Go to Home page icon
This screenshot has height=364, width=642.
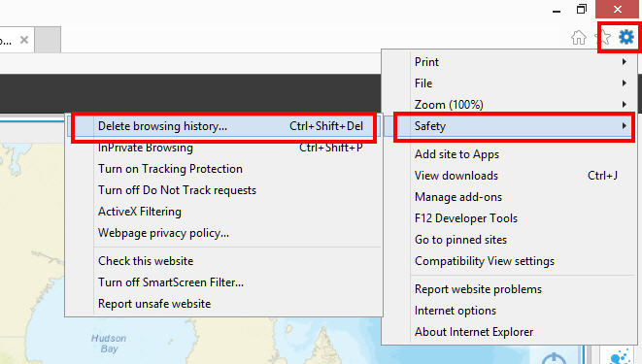click(x=579, y=37)
